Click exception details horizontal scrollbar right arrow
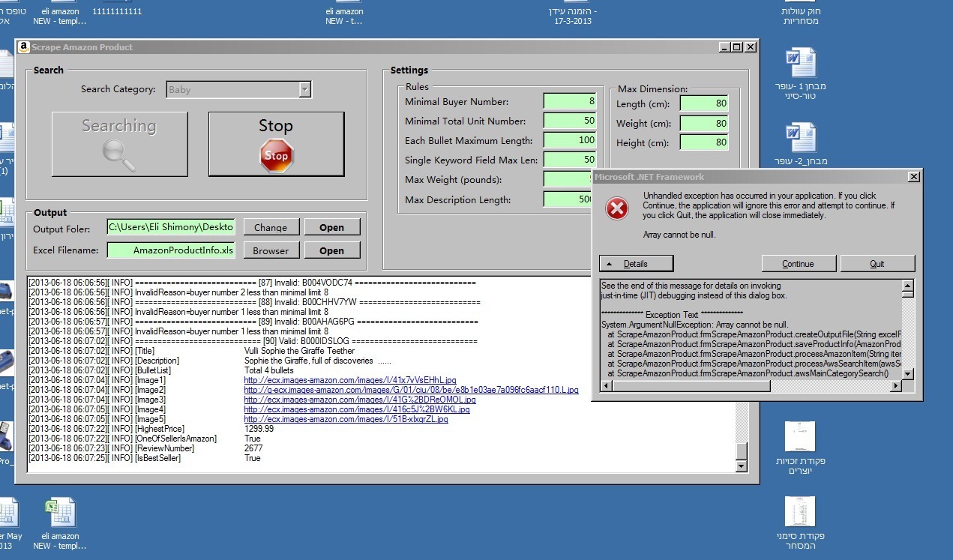The image size is (953, 560). pyautogui.click(x=895, y=386)
